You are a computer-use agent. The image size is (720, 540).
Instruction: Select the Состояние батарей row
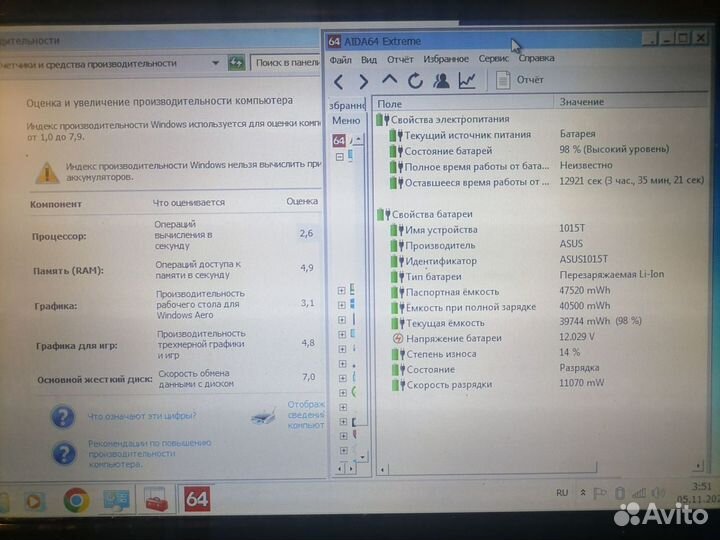click(x=440, y=151)
